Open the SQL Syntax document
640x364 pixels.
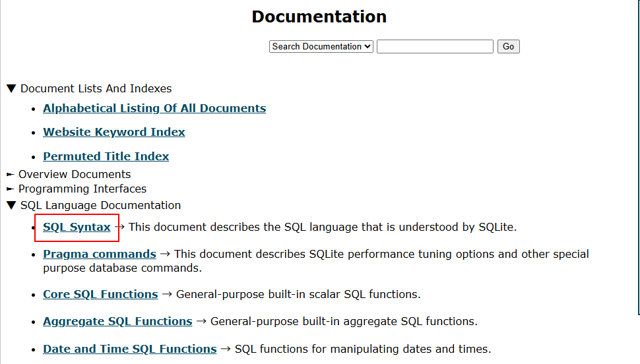[77, 228]
